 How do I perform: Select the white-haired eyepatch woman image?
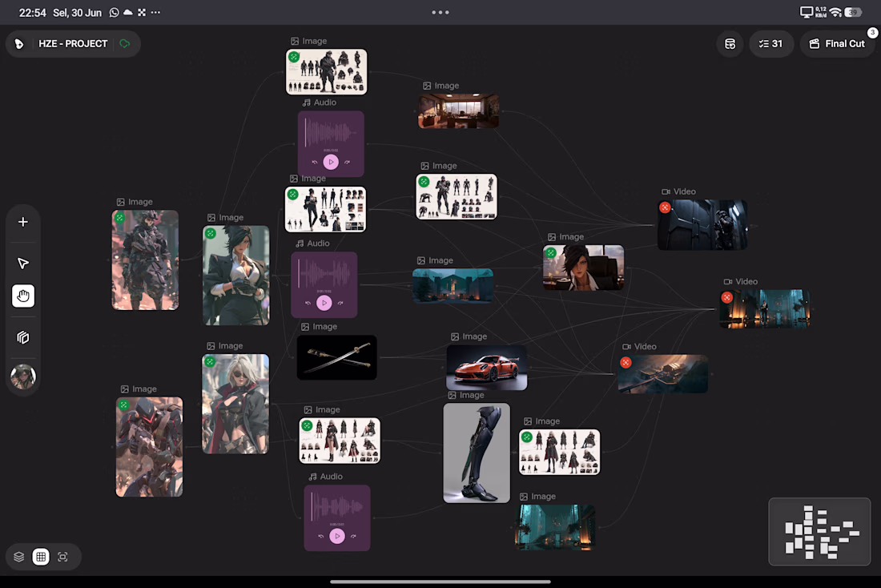click(235, 404)
